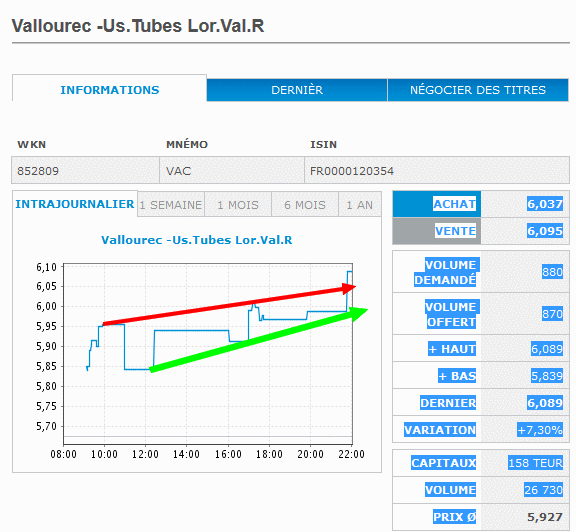
Task: Click the VENTE button
Action: (437, 231)
